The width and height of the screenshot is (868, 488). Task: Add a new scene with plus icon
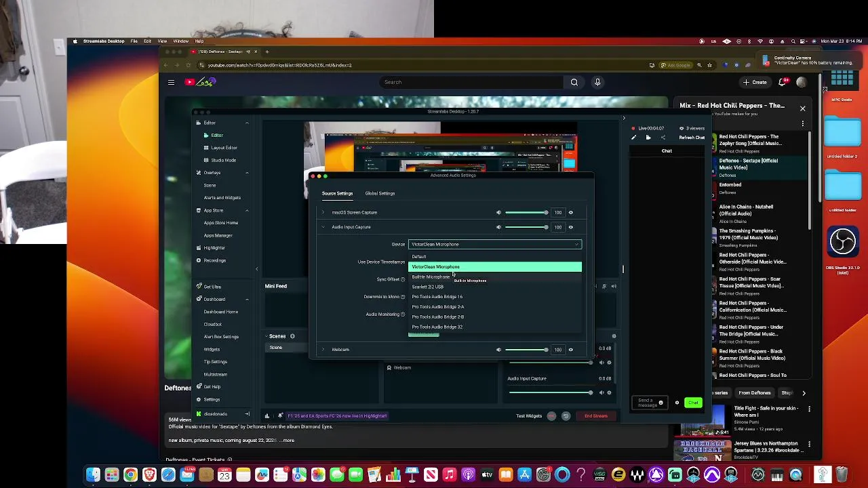292,336
